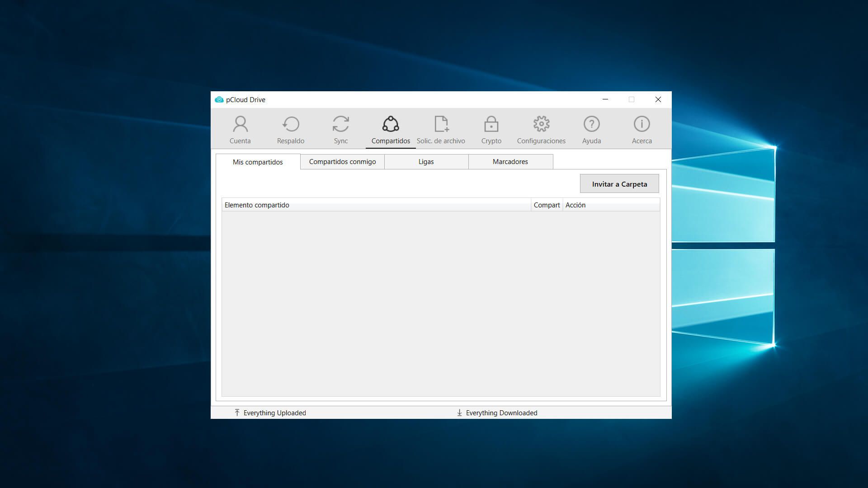Screen dimensions: 868x488
Task: Switch to Compartidos conmigo tab
Action: (x=342, y=162)
